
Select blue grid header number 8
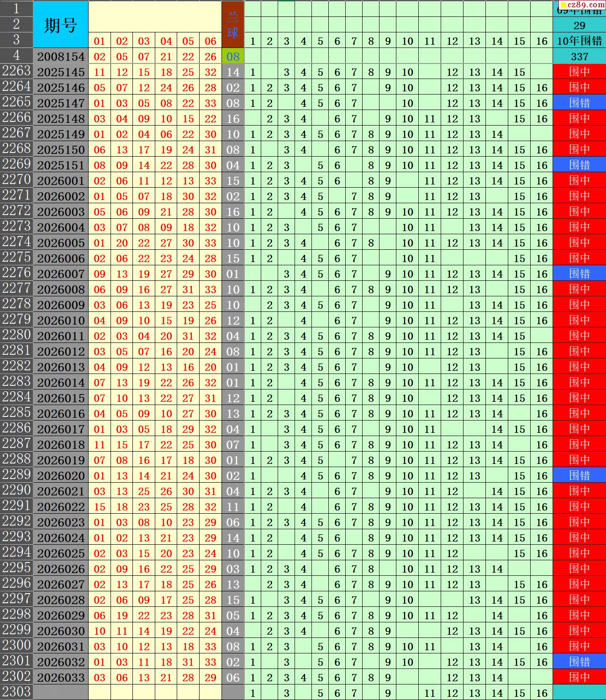click(x=371, y=41)
